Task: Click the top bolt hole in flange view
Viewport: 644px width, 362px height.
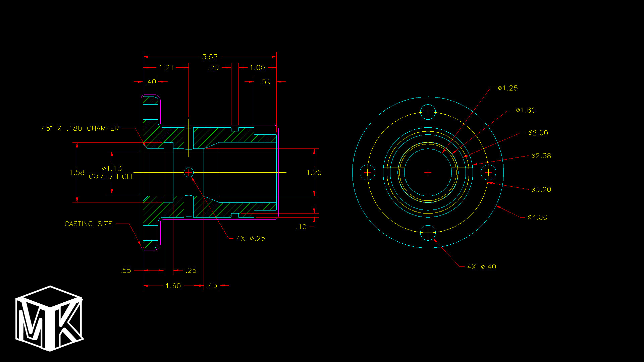Action: pyautogui.click(x=428, y=112)
